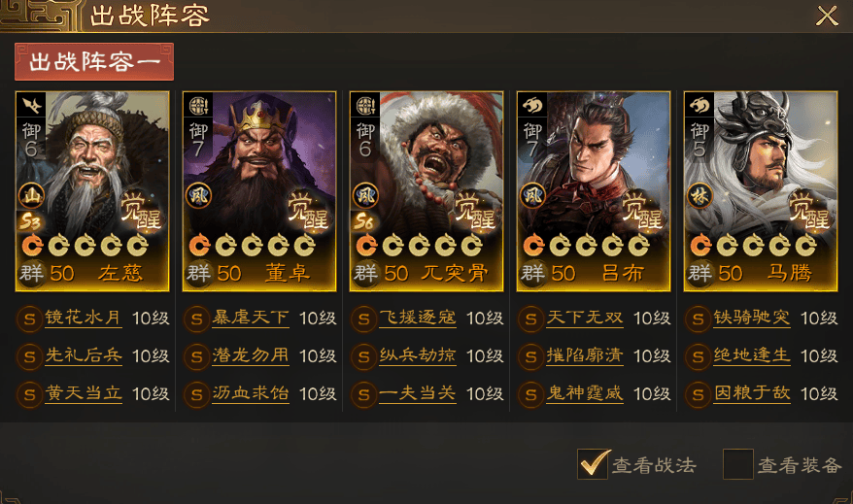
Task: Open the 镜花水月 skill link
Action: coord(84,318)
